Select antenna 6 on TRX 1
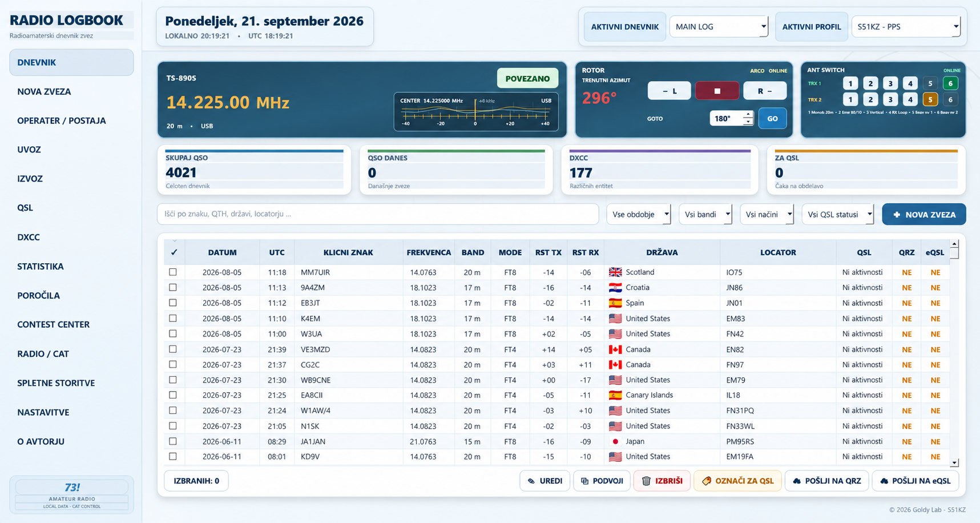 point(950,83)
